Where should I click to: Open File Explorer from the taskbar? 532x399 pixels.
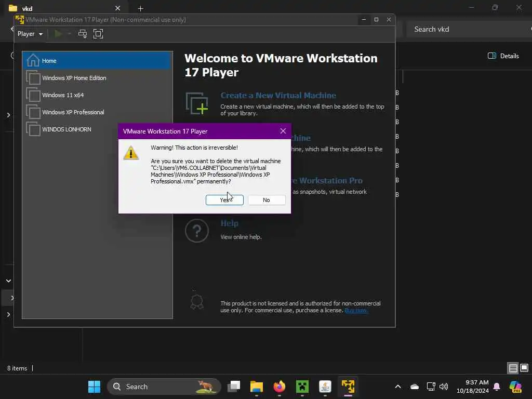click(257, 387)
